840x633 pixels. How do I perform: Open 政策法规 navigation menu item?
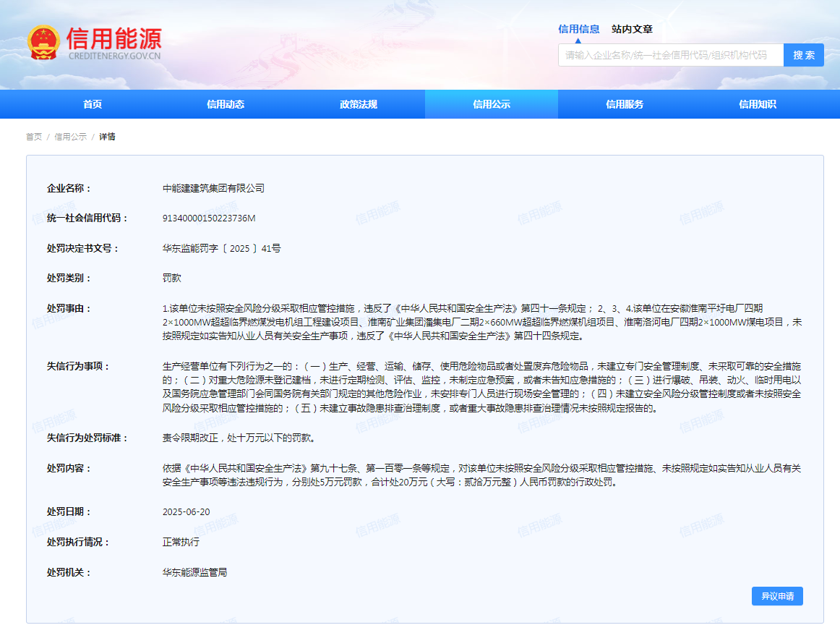coord(359,104)
